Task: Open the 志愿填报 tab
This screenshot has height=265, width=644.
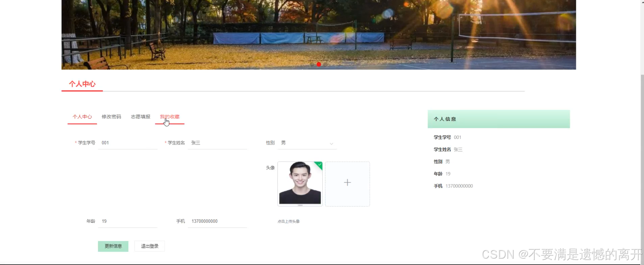Action: [x=141, y=117]
